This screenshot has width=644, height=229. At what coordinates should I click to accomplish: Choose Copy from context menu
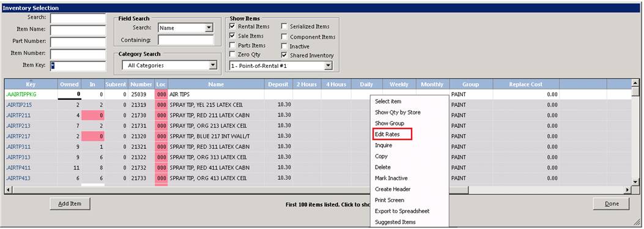[381, 156]
